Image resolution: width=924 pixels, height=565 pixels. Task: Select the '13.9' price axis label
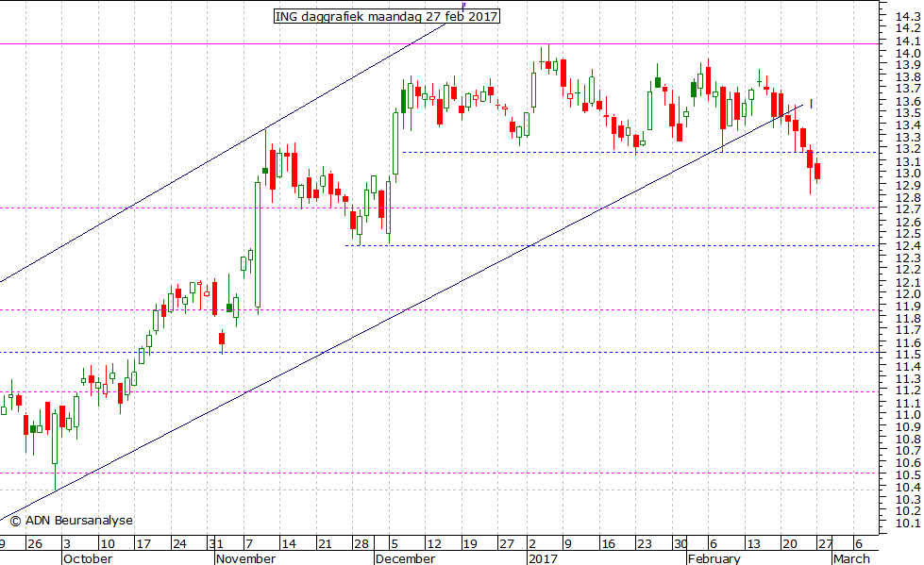908,64
